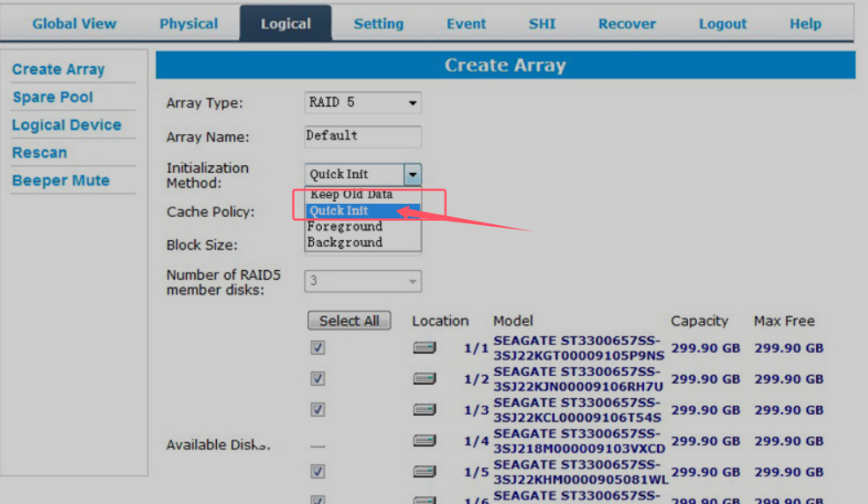Toggle the Initialization Method dropdown arrow
This screenshot has height=504, width=868.
tap(413, 175)
